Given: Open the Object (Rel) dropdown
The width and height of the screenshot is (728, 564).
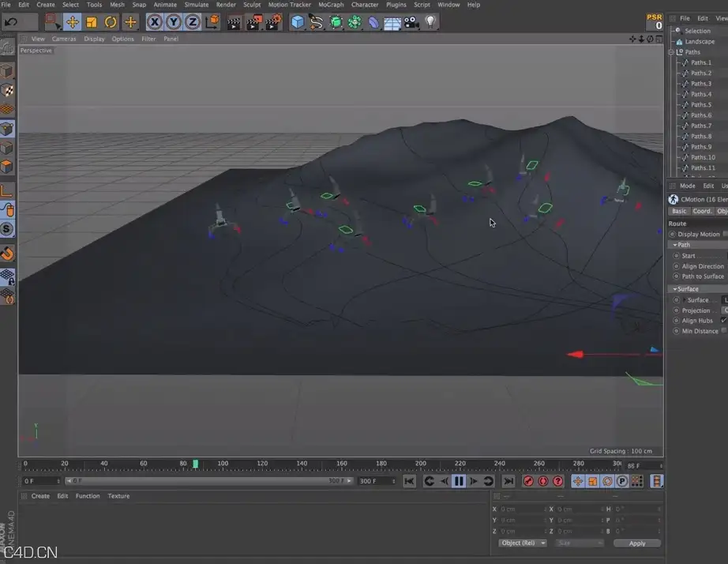Looking at the screenshot, I should 523,543.
